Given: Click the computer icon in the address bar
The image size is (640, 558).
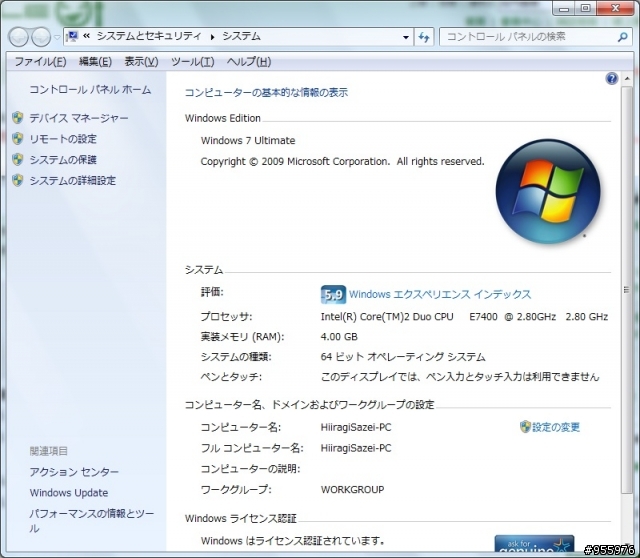Looking at the screenshot, I should pyautogui.click(x=72, y=37).
